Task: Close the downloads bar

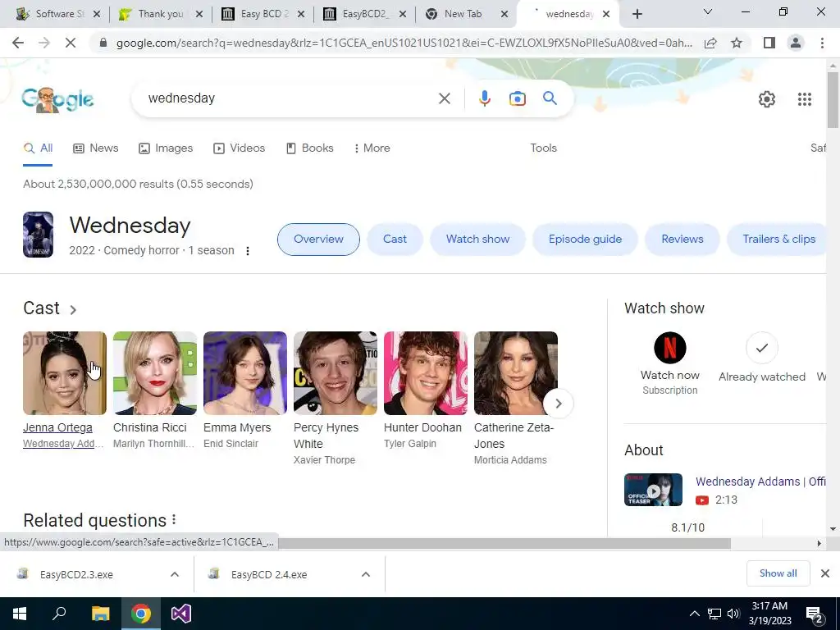Action: click(x=825, y=573)
